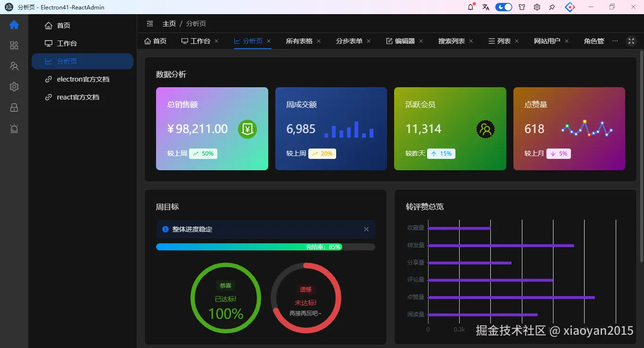
Task: Toggle fullscreen content icon at tab bar end
Action: [631, 41]
